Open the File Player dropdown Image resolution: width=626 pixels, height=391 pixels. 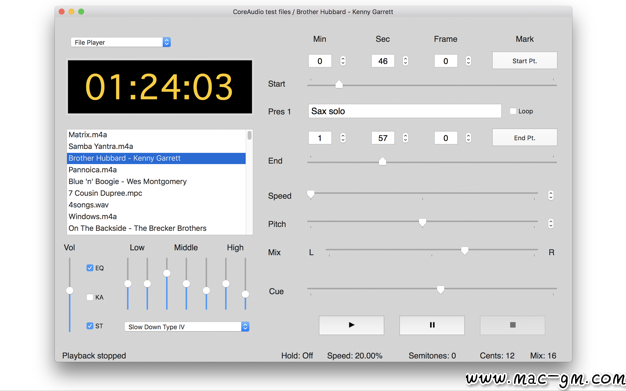[121, 42]
